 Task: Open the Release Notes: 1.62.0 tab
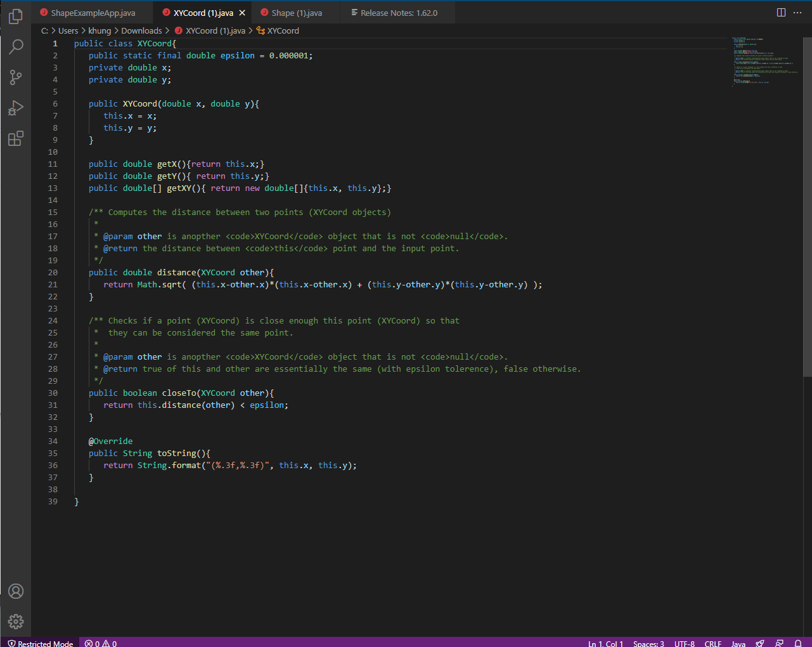pos(399,13)
